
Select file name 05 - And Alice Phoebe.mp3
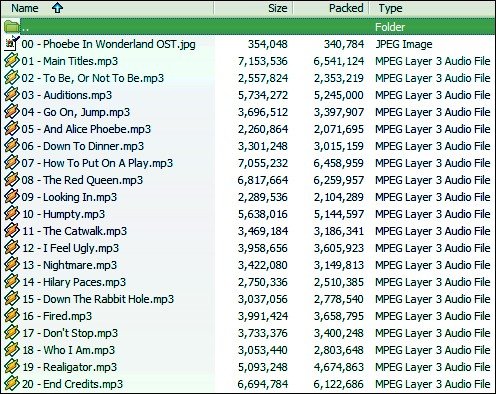click(86, 129)
